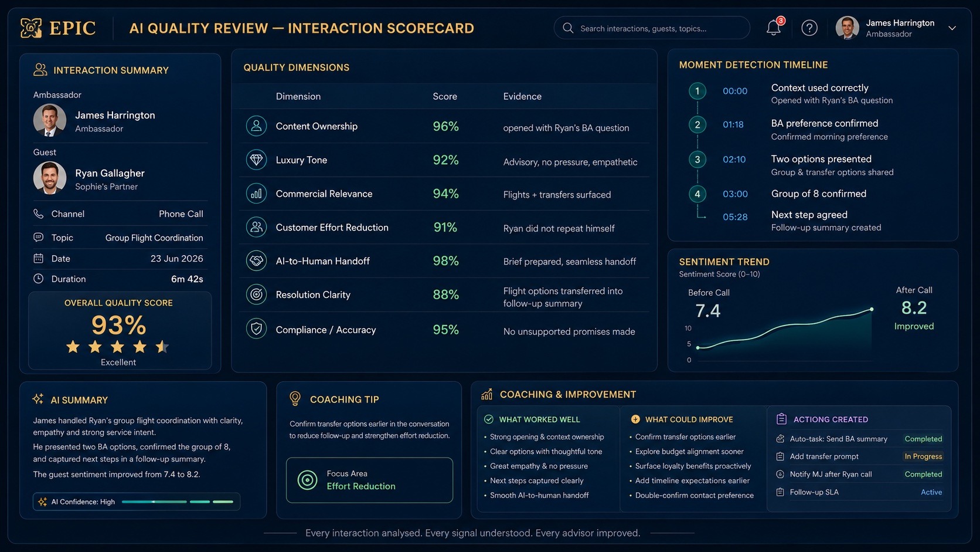Open James Harrington's header profile avatar
Screen dimensions: 980x552
pyautogui.click(x=847, y=28)
